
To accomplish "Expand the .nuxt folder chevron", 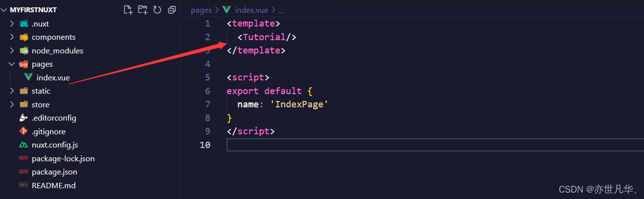I will (12, 24).
